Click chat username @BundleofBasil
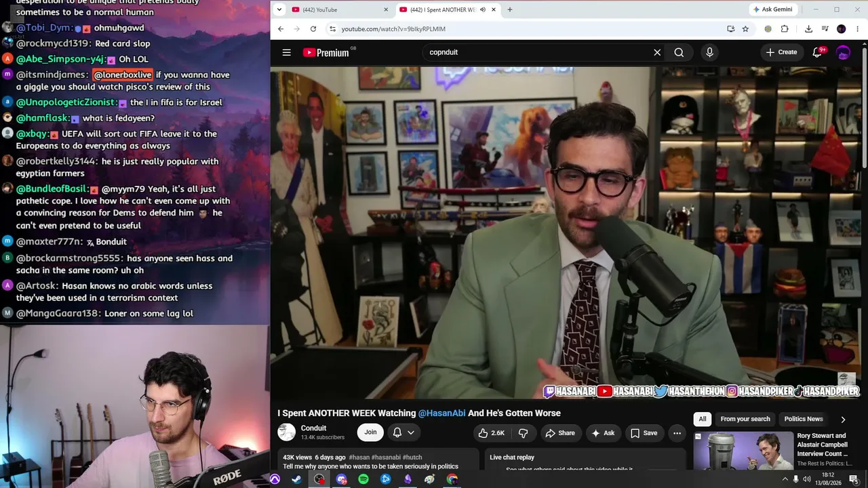868x488 pixels. point(53,189)
